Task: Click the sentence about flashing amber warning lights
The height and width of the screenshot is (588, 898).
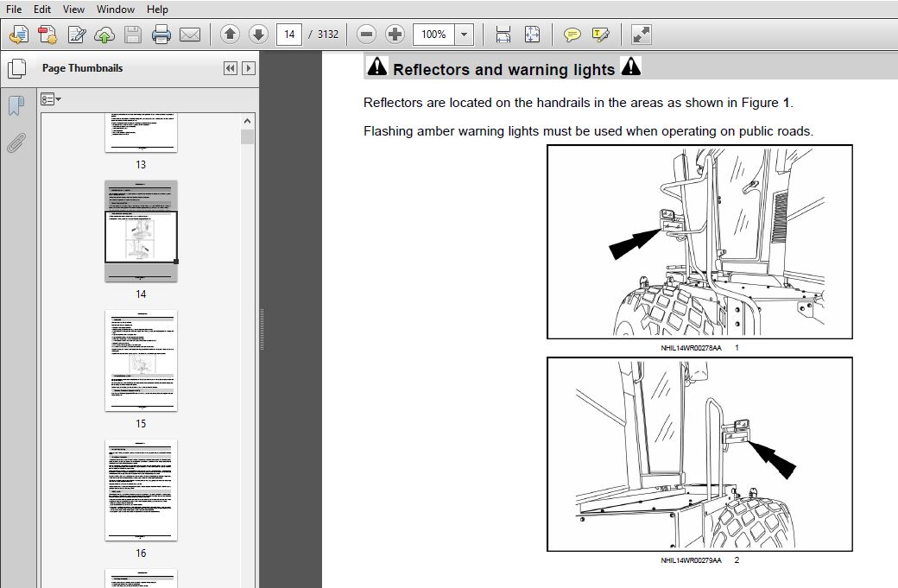Action: 588,131
